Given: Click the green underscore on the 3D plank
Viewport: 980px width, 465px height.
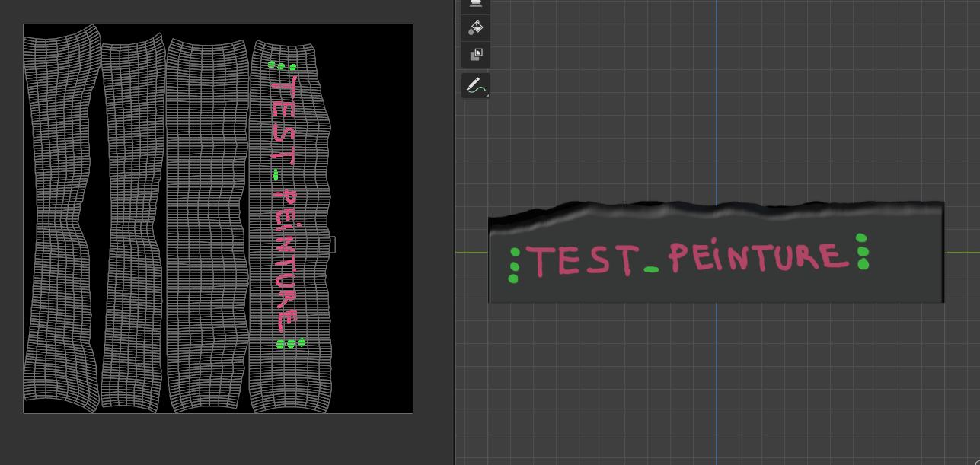Looking at the screenshot, I should click(x=651, y=269).
